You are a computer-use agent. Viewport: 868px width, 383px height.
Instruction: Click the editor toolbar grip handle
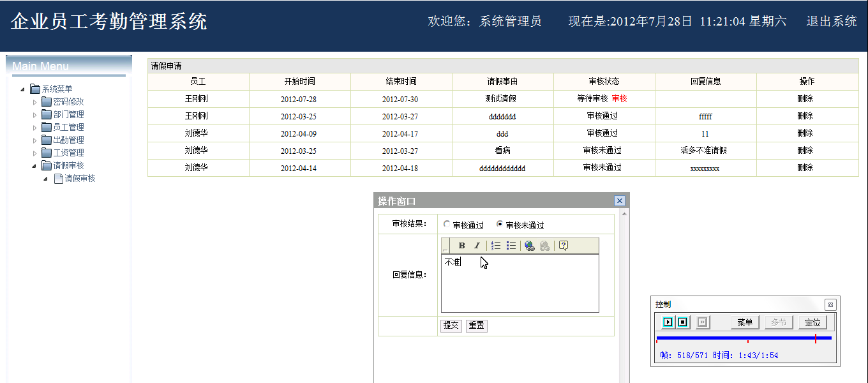point(445,246)
